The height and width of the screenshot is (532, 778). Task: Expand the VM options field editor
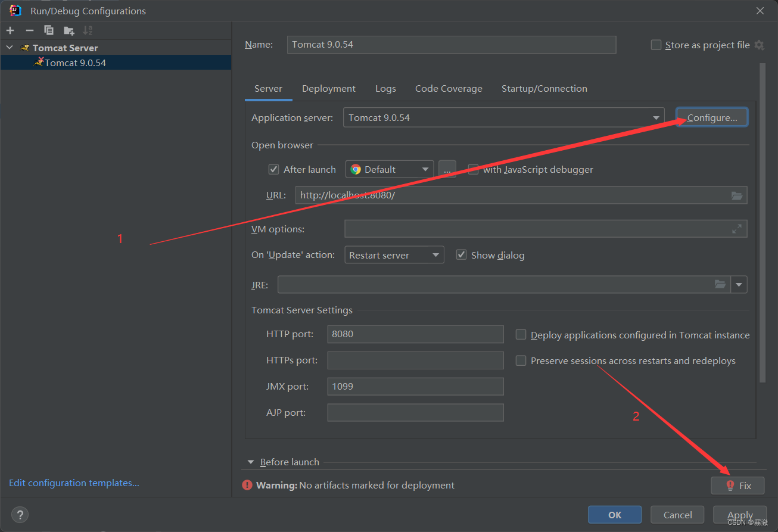click(737, 229)
